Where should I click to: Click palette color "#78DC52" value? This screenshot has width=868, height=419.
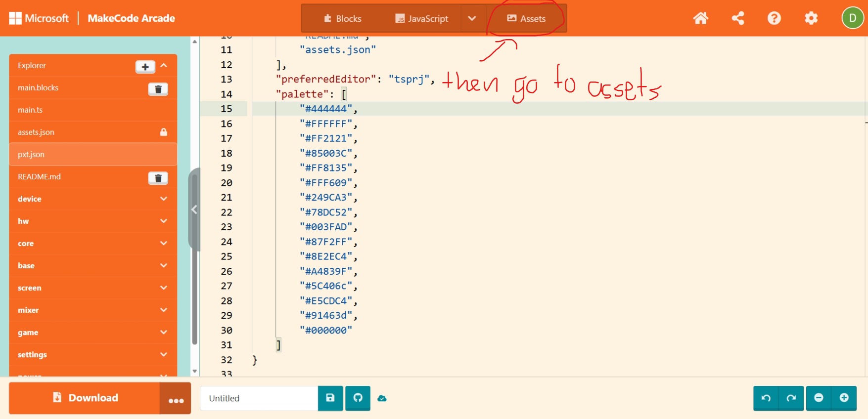coord(326,212)
